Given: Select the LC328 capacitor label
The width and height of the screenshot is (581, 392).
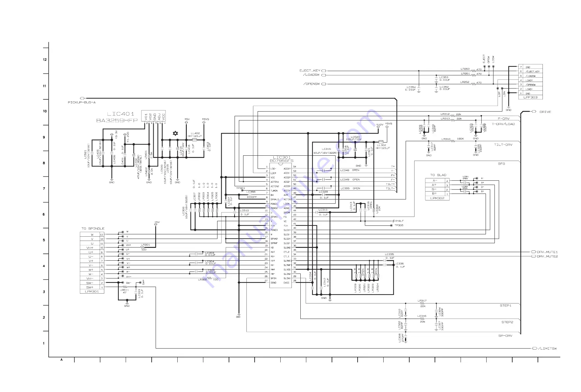Looking at the screenshot, I should coord(323,192).
